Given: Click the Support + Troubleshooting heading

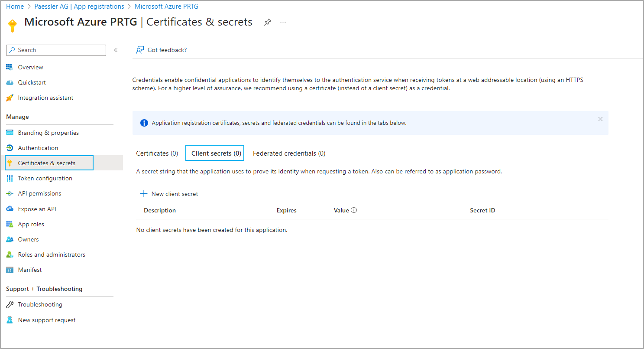Looking at the screenshot, I should tap(44, 289).
